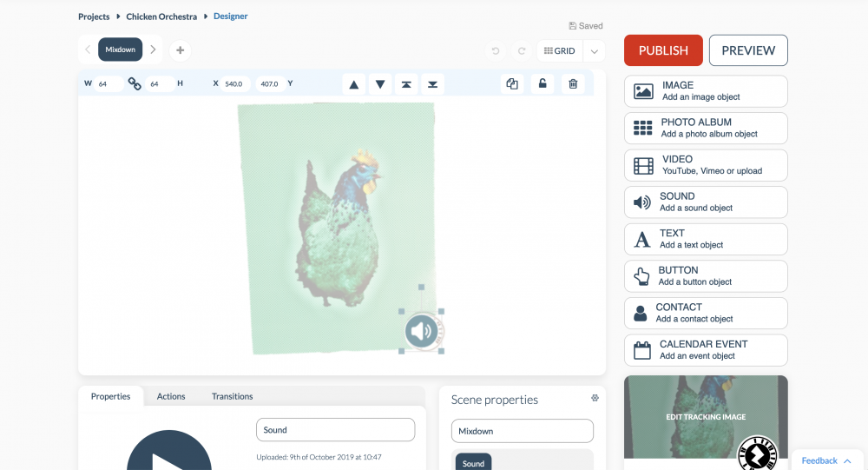Open the Chicken Orchestra breadcrumb link
868x470 pixels.
[x=161, y=17]
